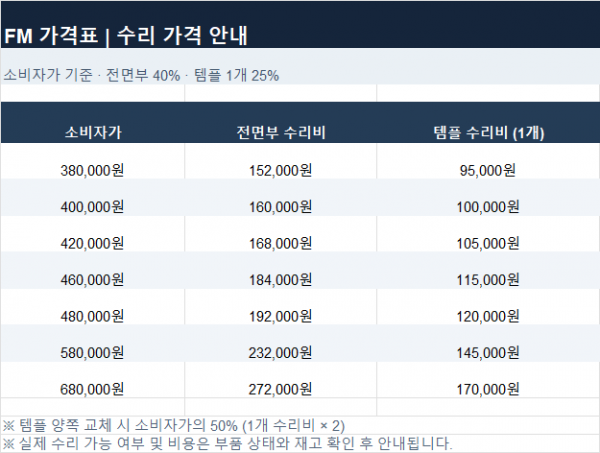Select the 272,000원 cell

(280, 380)
